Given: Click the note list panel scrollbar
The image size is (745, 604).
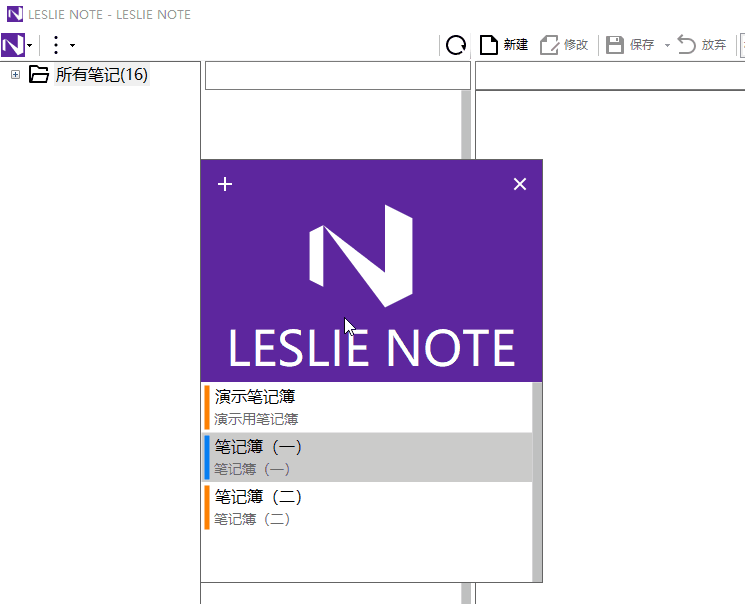Looking at the screenshot, I should pos(466,125).
